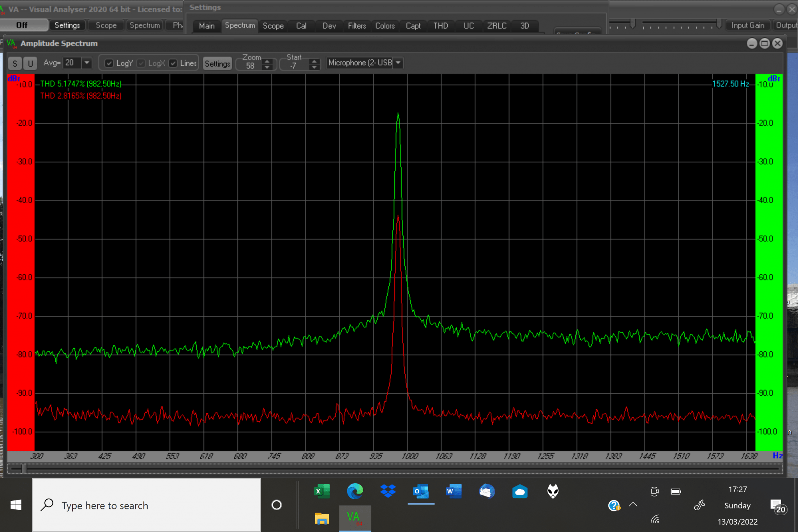Click the red THD 2.8165% readout
Screen dimensions: 798x532
(81, 96)
